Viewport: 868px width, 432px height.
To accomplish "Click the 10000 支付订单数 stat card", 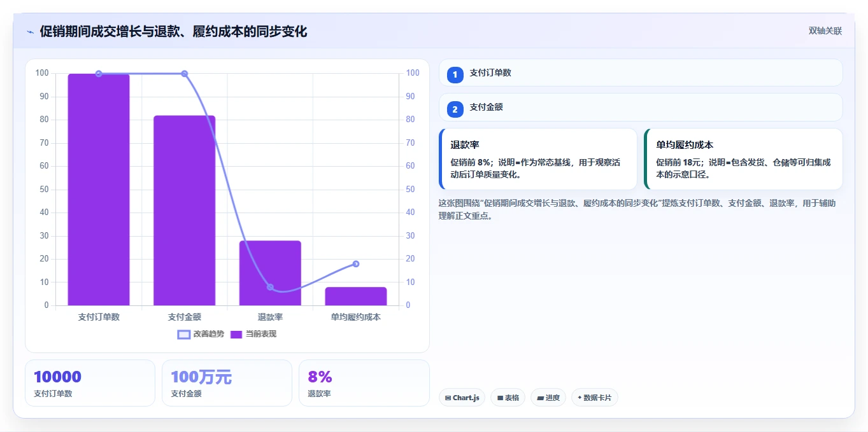I will [x=90, y=383].
